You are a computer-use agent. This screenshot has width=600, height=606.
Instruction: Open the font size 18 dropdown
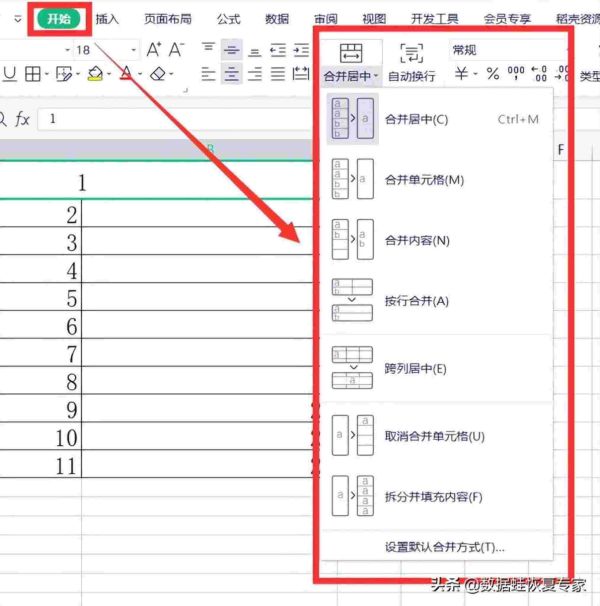[x=133, y=50]
